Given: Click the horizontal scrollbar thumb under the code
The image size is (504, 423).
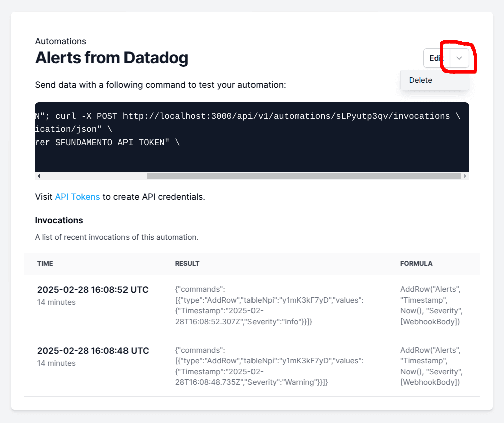Looking at the screenshot, I should tap(303, 176).
